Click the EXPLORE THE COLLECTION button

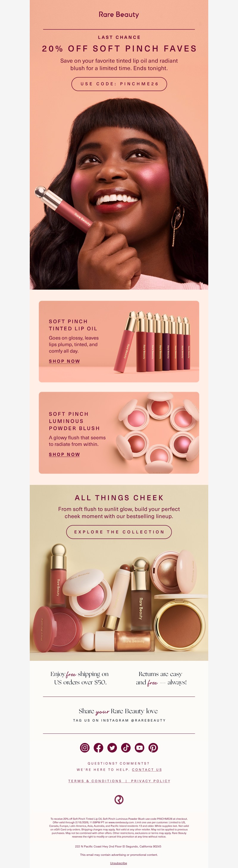coord(119,532)
